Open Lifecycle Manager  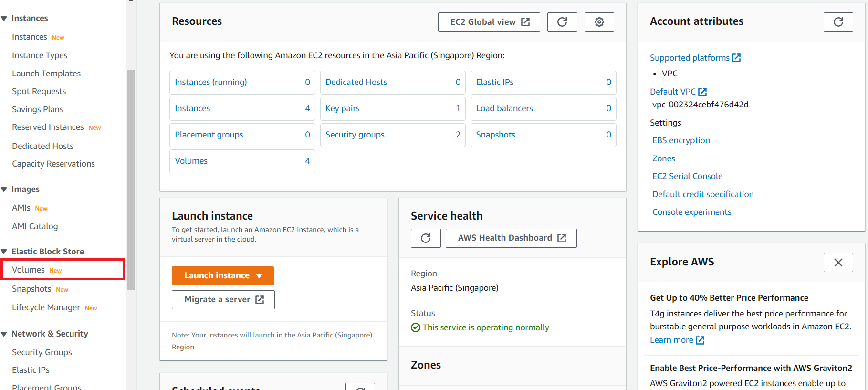46,307
